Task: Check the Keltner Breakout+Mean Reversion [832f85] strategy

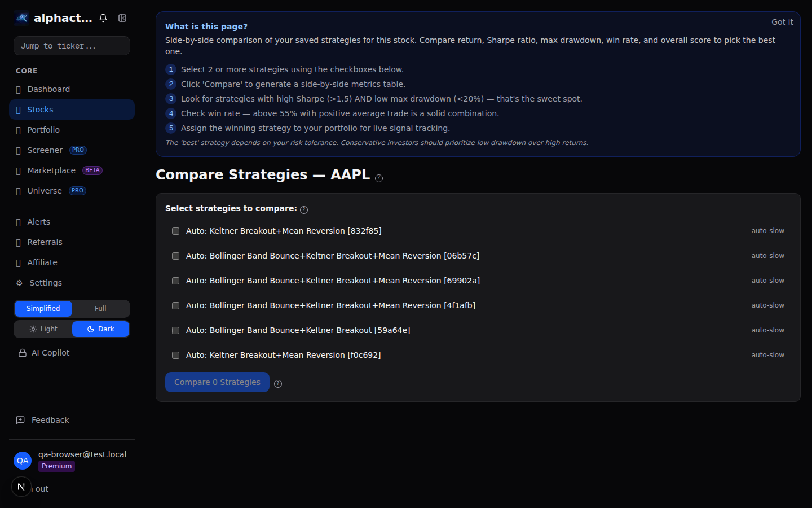Action: pyautogui.click(x=175, y=231)
